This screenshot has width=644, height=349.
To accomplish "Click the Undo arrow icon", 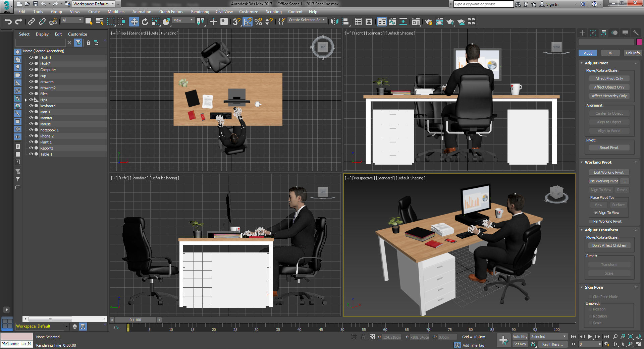I will [8, 22].
